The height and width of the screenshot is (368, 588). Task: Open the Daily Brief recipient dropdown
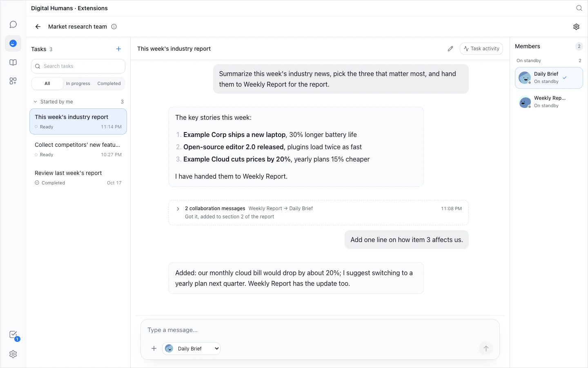[191, 348]
